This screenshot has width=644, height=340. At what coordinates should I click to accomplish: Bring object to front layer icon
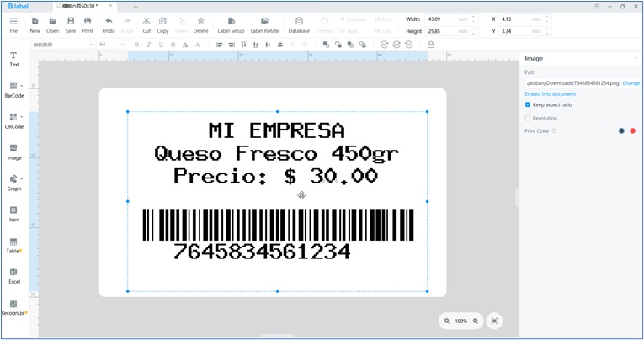tap(326, 45)
